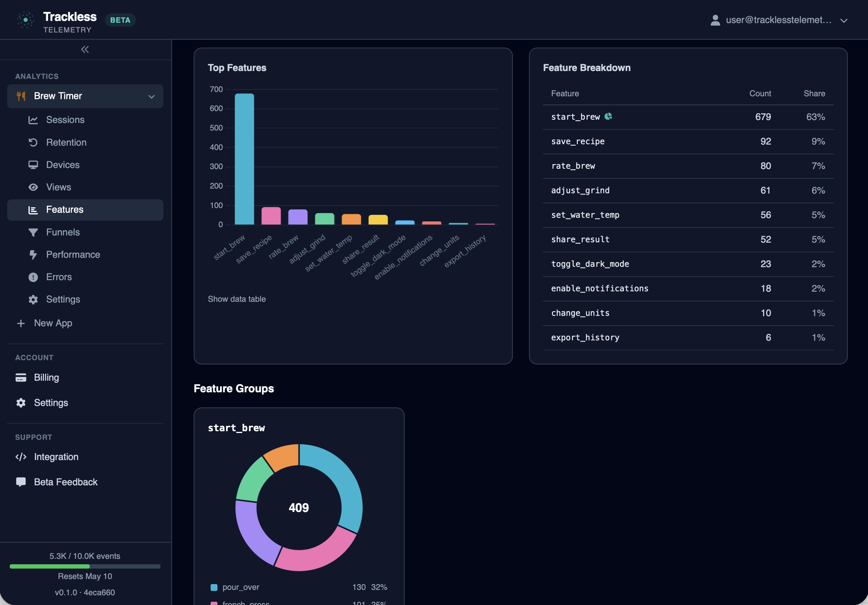Click the Performance lightning bolt icon

coord(33,255)
